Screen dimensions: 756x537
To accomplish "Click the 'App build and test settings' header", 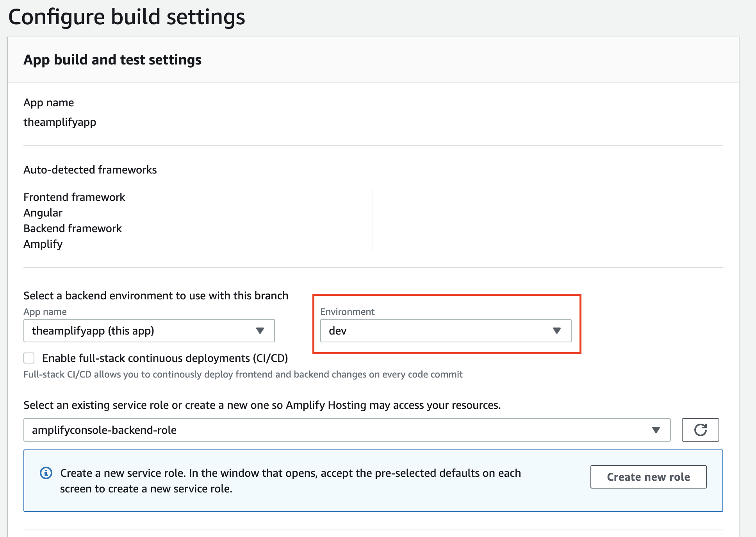I will (x=112, y=60).
